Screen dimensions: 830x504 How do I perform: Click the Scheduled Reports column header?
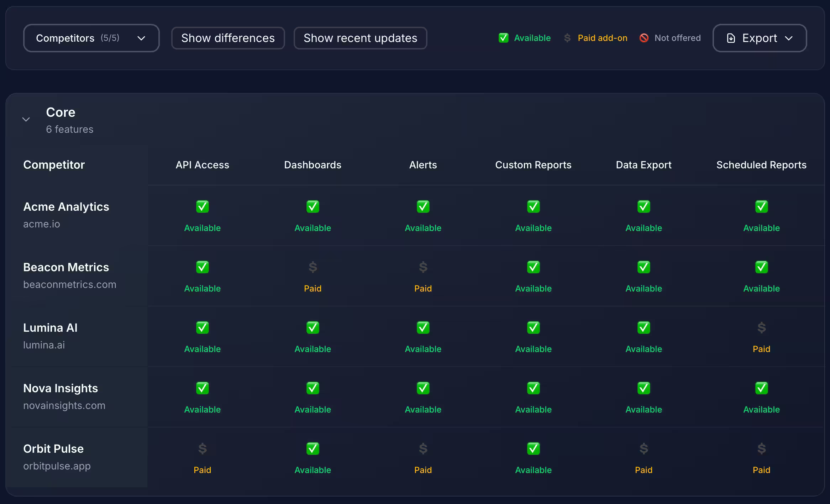(x=761, y=165)
